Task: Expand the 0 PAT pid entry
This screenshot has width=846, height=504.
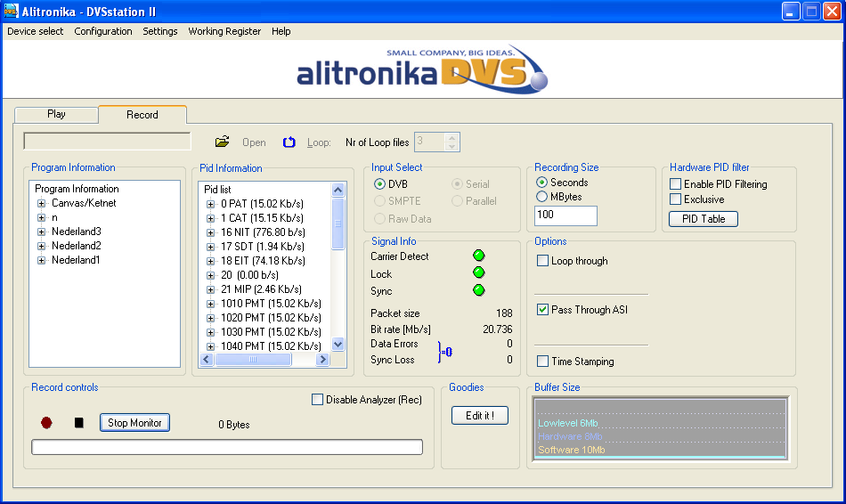Action: pos(210,204)
